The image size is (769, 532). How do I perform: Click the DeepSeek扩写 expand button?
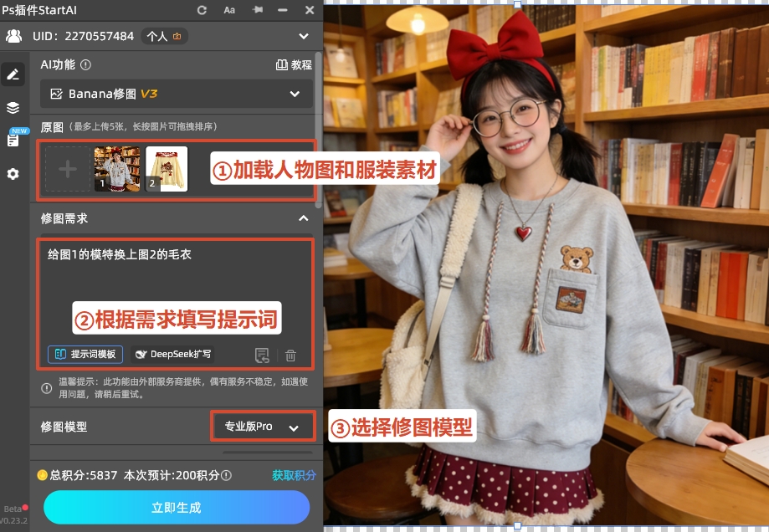[172, 354]
